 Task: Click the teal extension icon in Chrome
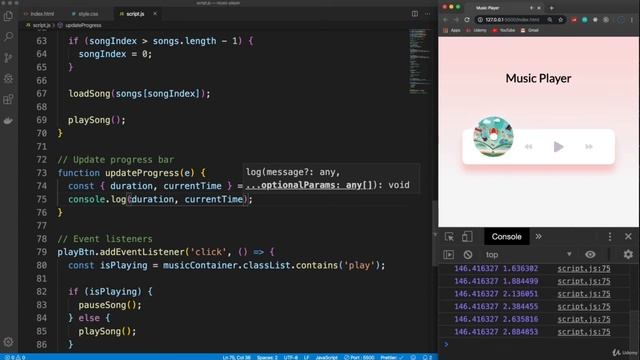(x=584, y=20)
